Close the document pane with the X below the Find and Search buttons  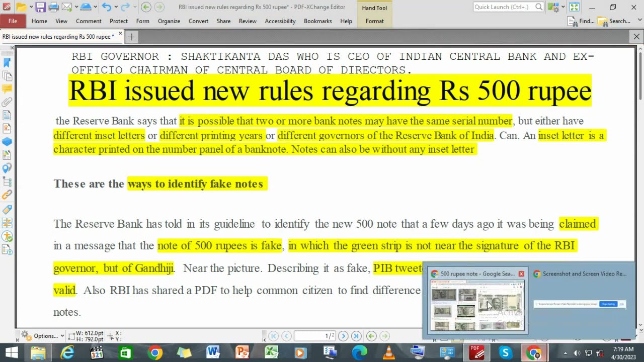(636, 37)
